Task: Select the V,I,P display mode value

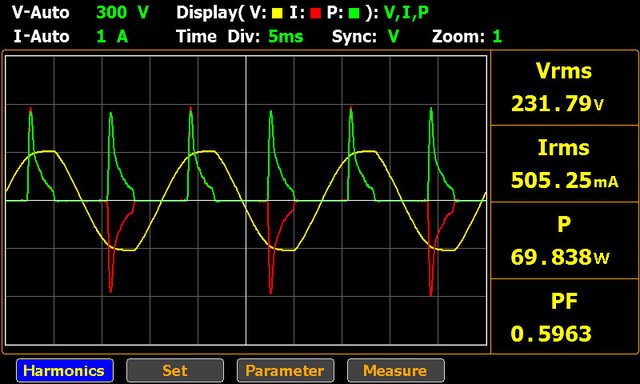Action: 406,13
